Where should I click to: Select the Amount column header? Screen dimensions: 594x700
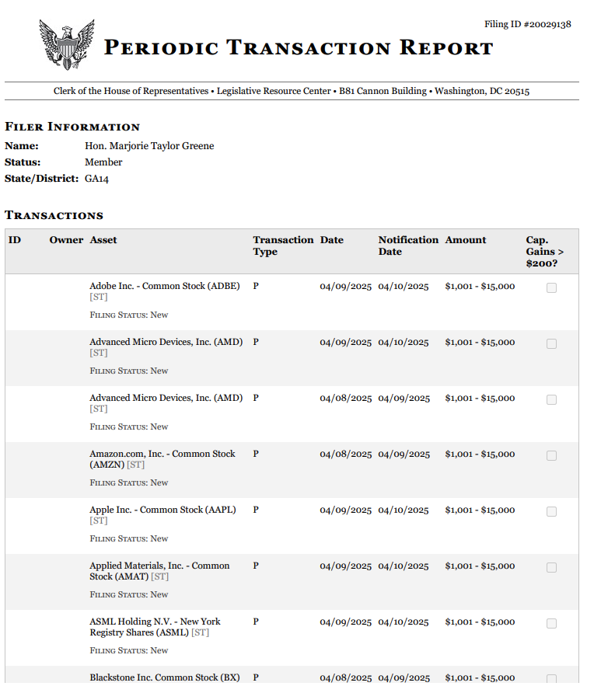pyautogui.click(x=466, y=240)
